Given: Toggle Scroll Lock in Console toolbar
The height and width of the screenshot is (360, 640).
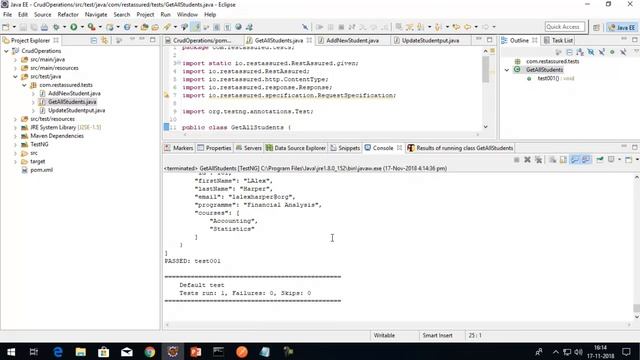Looking at the screenshot, I should 563,159.
